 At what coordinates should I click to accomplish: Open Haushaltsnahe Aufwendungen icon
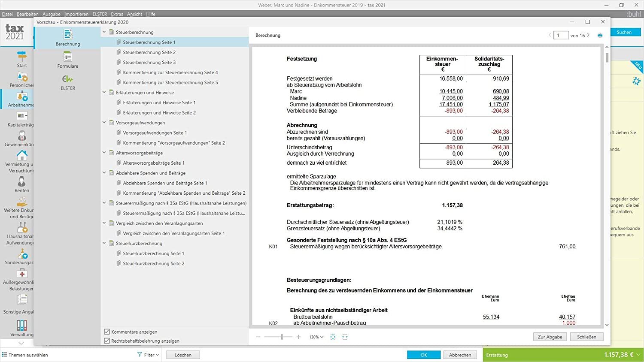click(x=22, y=227)
